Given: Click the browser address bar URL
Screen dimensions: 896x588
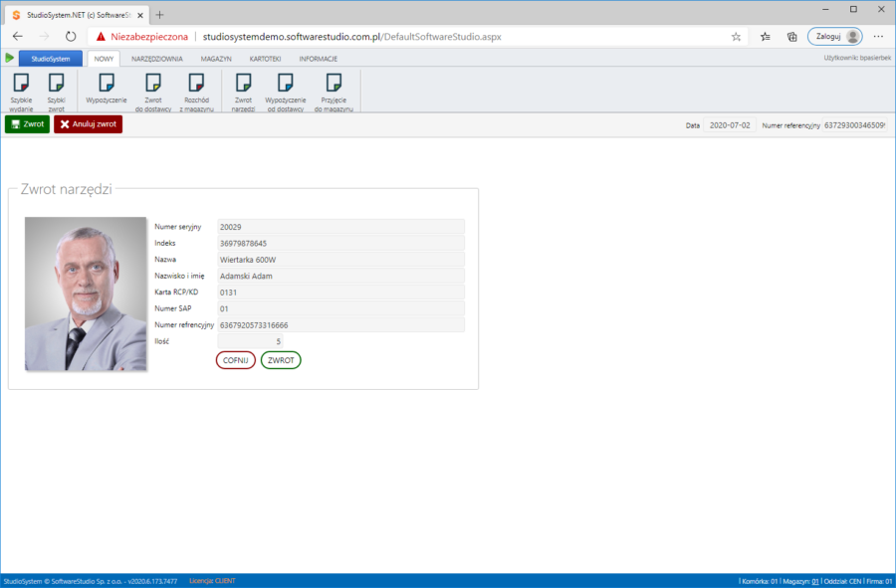Looking at the screenshot, I should click(x=352, y=37).
